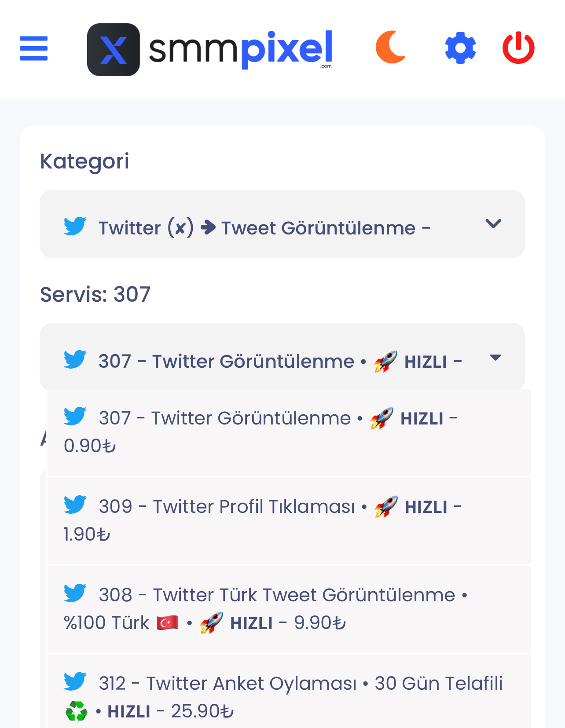Select 312 Twitter Anket Oylaması service
Viewport: 565px width, 728px height.
tap(264, 696)
